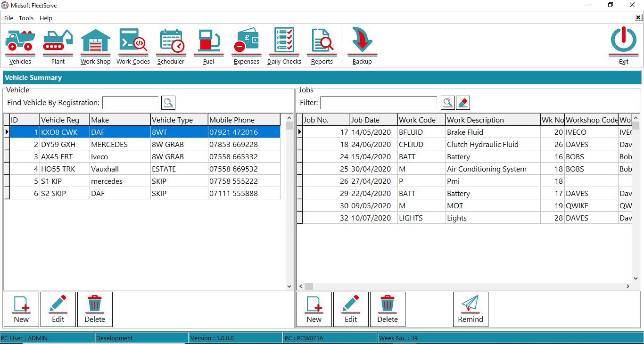This screenshot has width=644, height=344.
Task: Run a Backup
Action: [362, 45]
